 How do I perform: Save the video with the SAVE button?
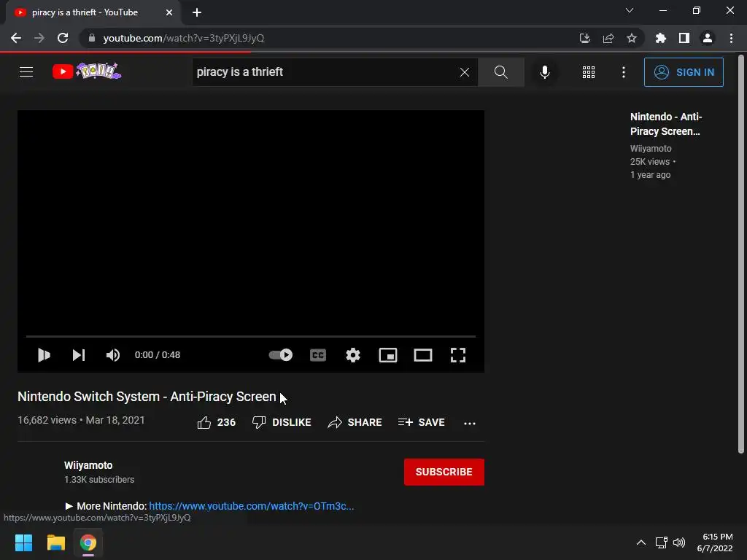[x=421, y=422]
